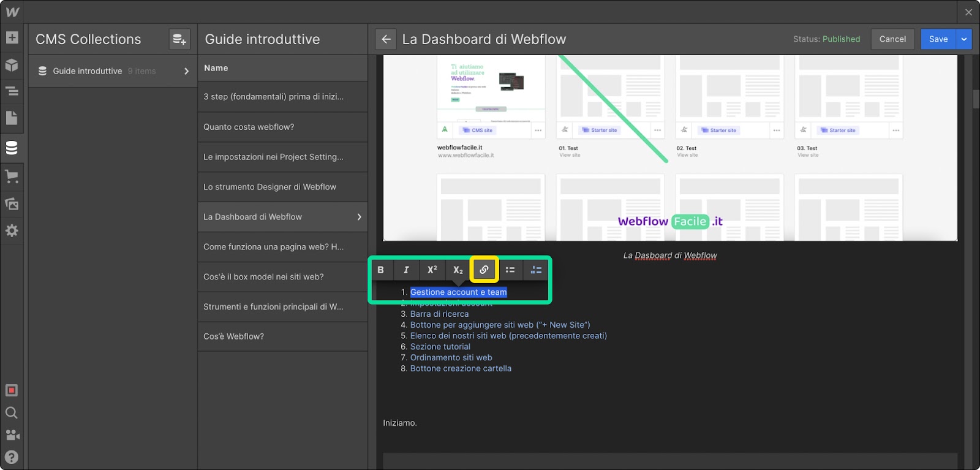
Task: Open the Project Settings gear
Action: pyautogui.click(x=12, y=231)
